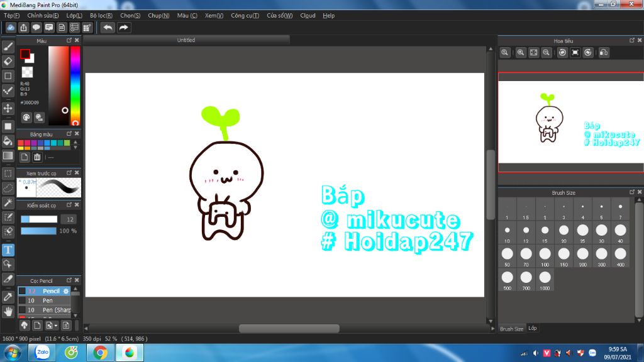Image resolution: width=644 pixels, height=362 pixels.
Task: Click the green swatch in color palette
Action: pos(67,143)
